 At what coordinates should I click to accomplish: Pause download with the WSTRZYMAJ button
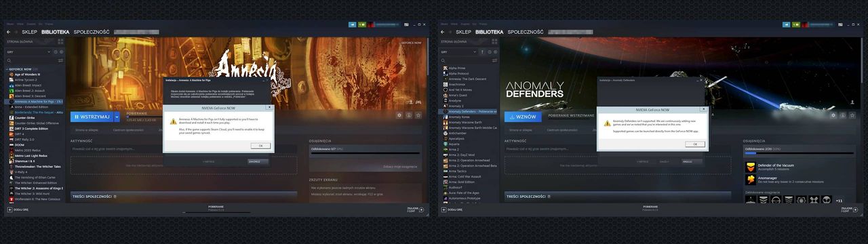(x=92, y=117)
